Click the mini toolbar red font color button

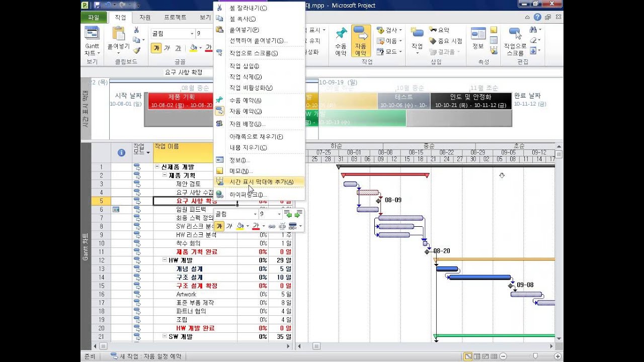point(256,226)
